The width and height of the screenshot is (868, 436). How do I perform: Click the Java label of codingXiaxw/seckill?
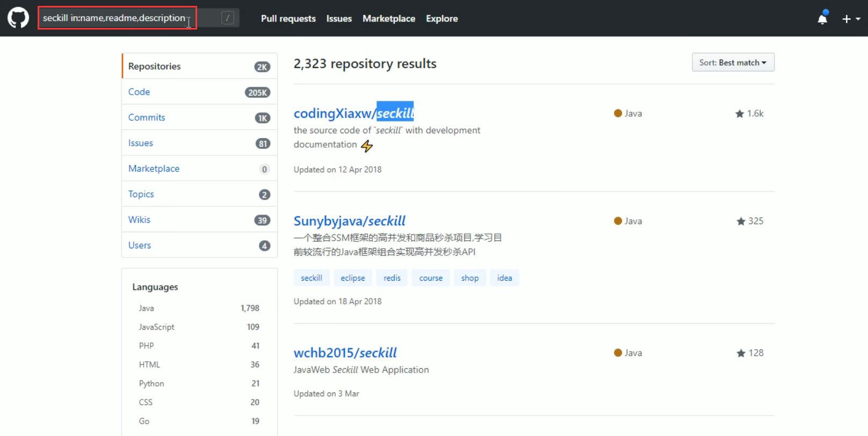click(x=628, y=113)
